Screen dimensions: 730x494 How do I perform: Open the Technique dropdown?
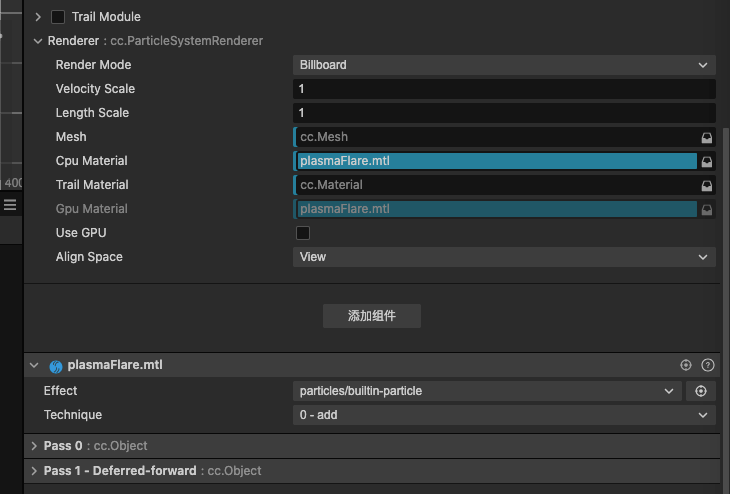(x=505, y=415)
